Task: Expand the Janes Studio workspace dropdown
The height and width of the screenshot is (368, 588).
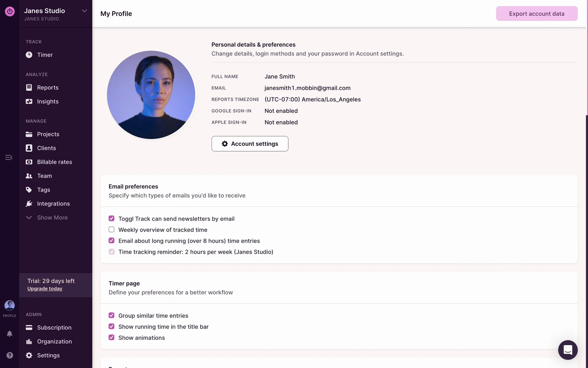Action: point(84,11)
